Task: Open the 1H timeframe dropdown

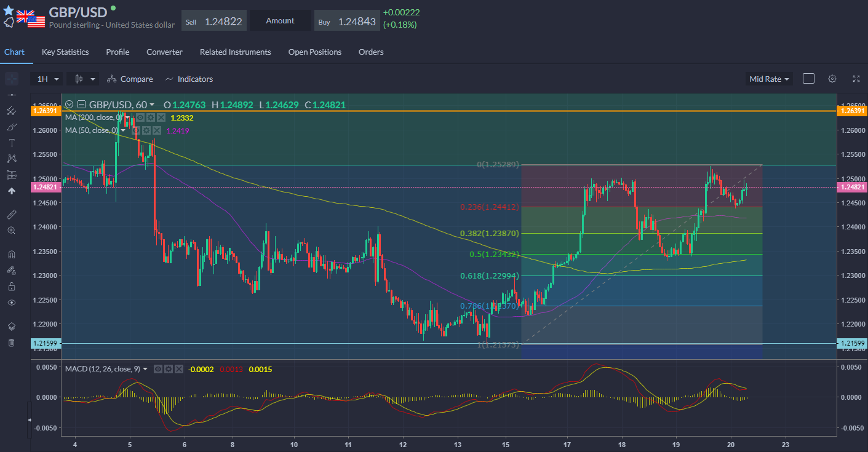Action: pos(48,79)
